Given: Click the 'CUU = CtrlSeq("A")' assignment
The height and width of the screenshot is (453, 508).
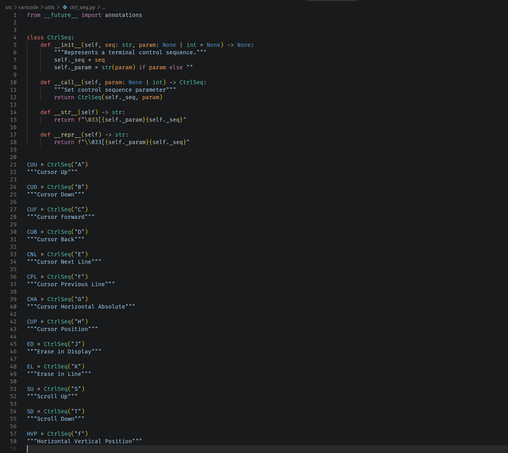Looking at the screenshot, I should (x=57, y=165).
